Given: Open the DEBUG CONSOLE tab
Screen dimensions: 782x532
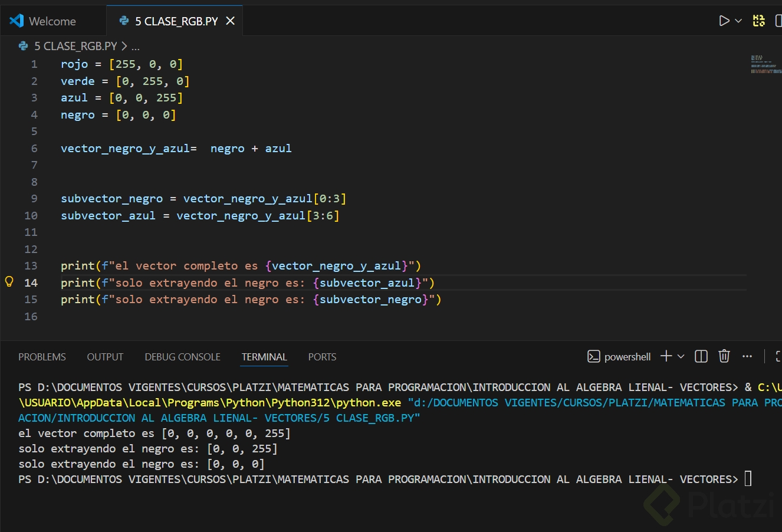Looking at the screenshot, I should click(x=182, y=357).
